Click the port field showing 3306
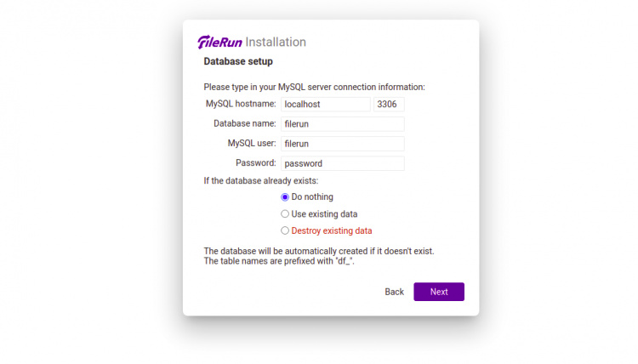This screenshot has width=638, height=364. (389, 105)
